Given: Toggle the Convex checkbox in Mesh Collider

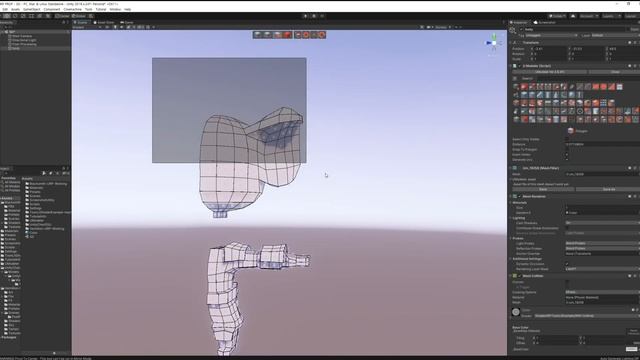Looking at the screenshot, I should [567, 282].
